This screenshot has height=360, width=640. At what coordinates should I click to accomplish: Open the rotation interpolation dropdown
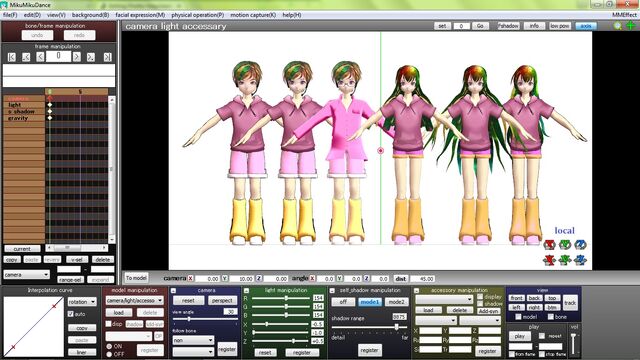pos(82,302)
